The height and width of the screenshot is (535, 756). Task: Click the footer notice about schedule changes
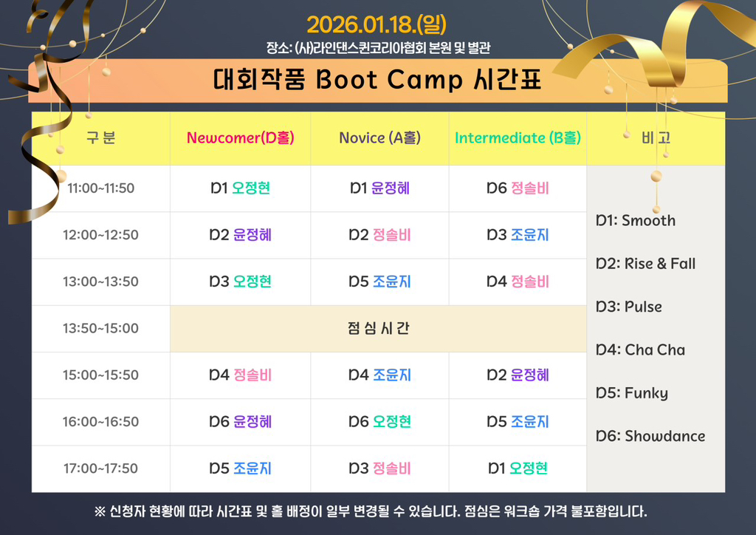tap(371, 511)
